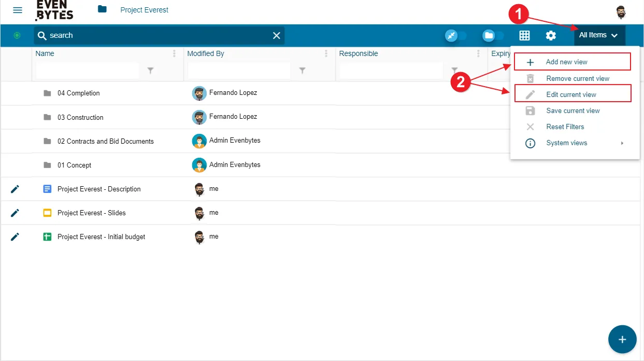Sort by the Responsible column header
Image resolution: width=644 pixels, height=361 pixels.
click(359, 53)
